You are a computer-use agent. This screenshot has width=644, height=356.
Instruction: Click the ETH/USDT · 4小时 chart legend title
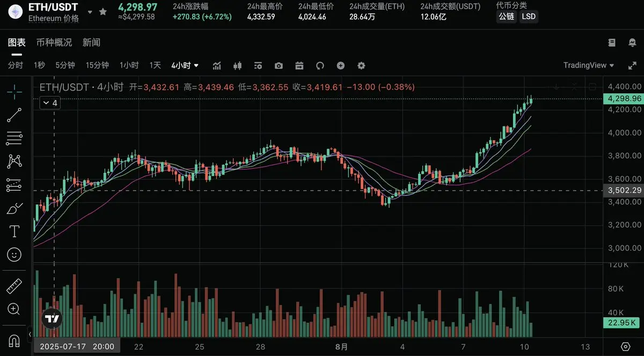[82, 87]
